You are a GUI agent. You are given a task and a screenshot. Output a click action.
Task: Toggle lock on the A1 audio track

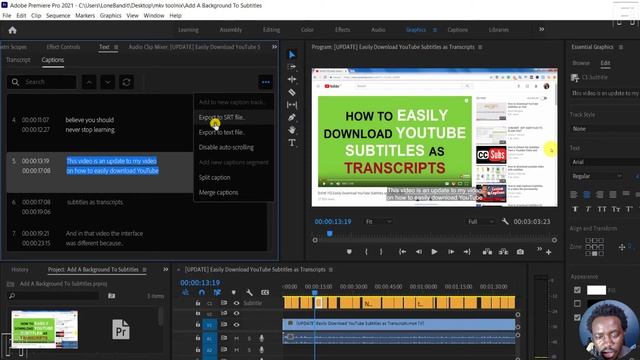click(198, 338)
